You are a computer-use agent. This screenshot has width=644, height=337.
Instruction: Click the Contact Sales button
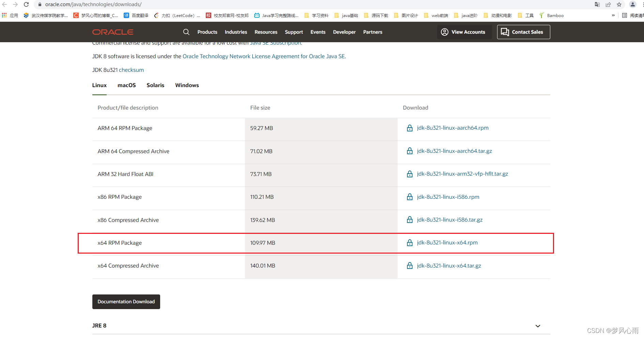click(x=523, y=32)
